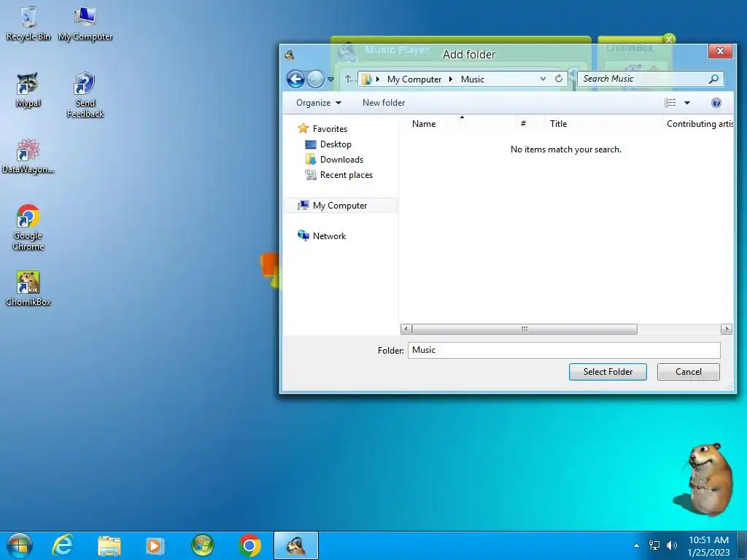Select Network in navigation pane
The width and height of the screenshot is (747, 560).
[329, 236]
